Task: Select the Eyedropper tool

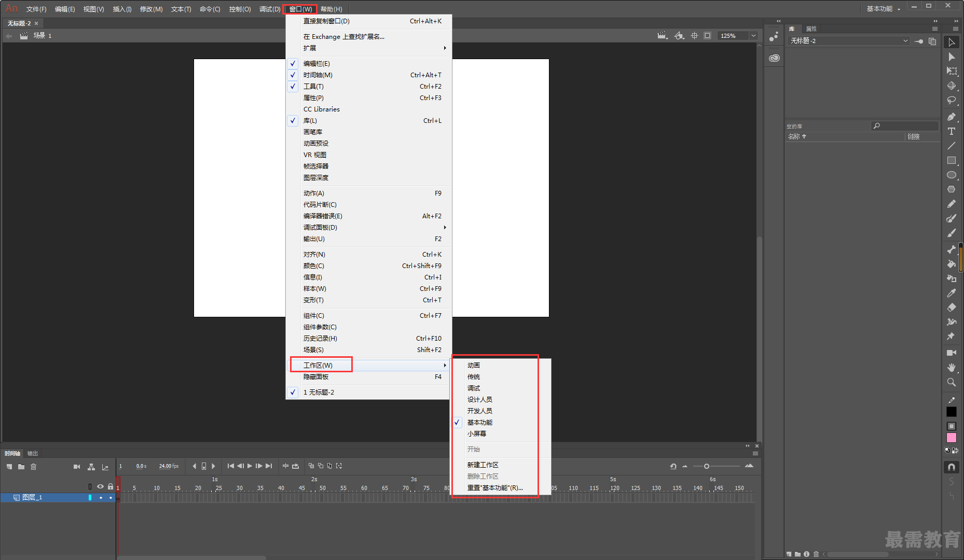Action: pos(952,293)
